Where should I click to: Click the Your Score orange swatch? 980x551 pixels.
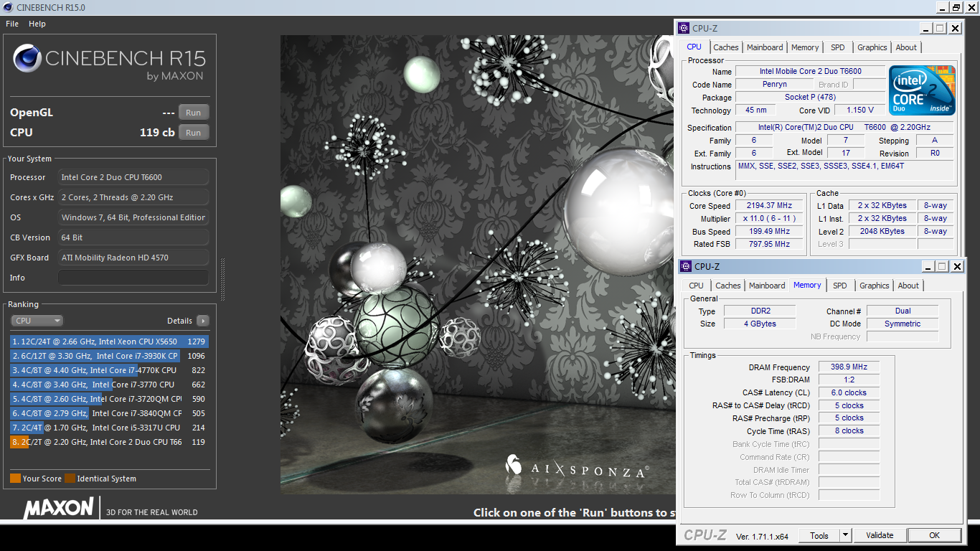pos(15,479)
